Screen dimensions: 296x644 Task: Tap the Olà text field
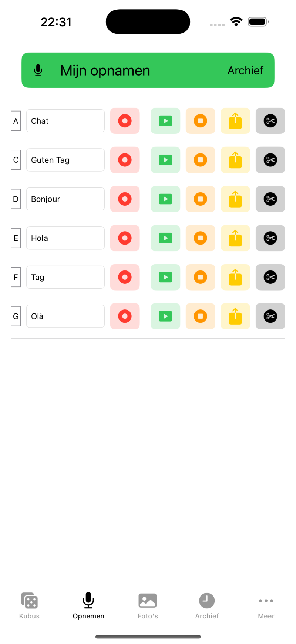tap(65, 316)
